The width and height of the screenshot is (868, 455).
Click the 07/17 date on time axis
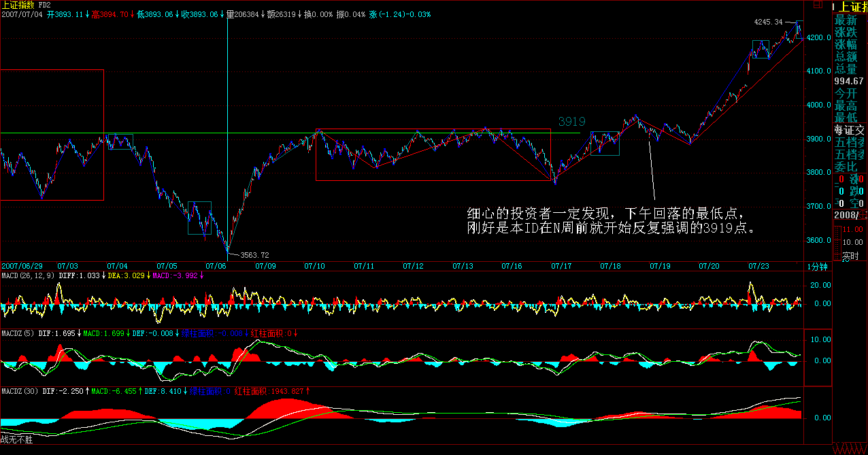pyautogui.click(x=561, y=266)
